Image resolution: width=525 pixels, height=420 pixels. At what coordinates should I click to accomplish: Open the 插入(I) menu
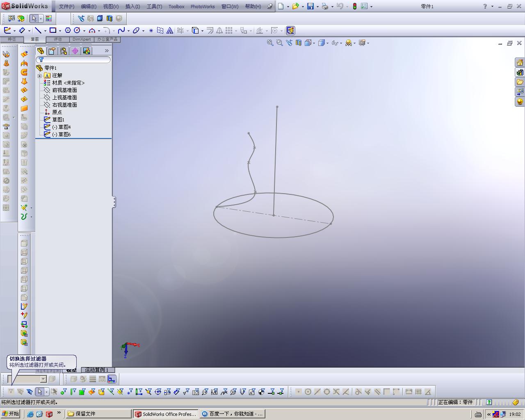132,7
